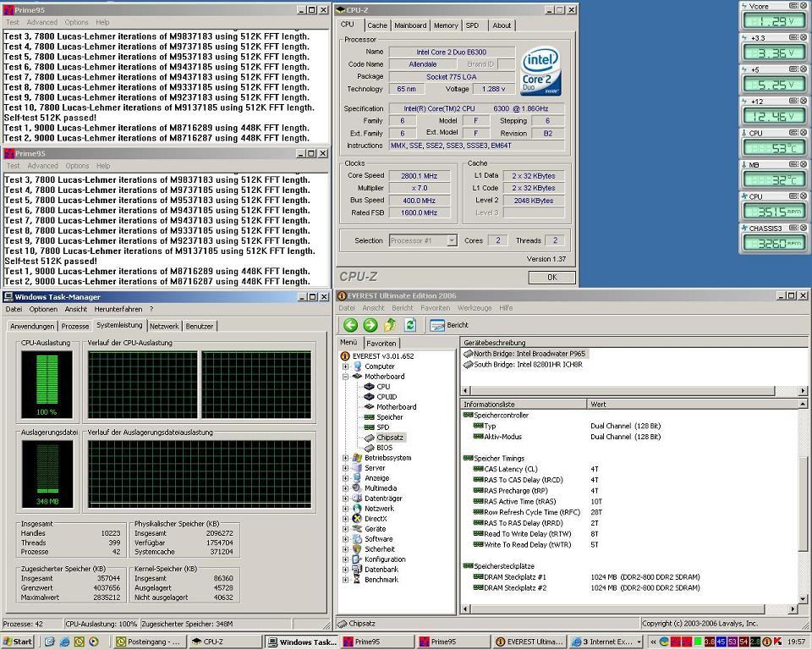Refresh the EVEREST view
This screenshot has height=650, width=812.
(x=410, y=325)
